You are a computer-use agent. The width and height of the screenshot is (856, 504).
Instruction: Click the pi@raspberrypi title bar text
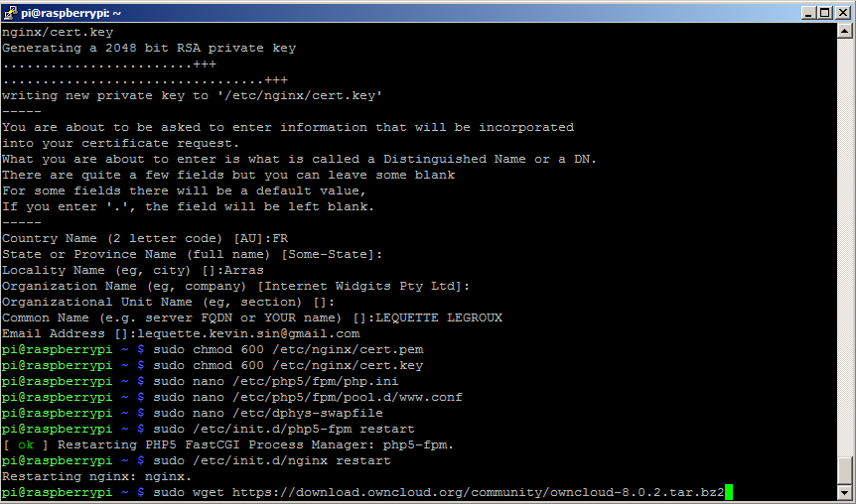point(71,13)
